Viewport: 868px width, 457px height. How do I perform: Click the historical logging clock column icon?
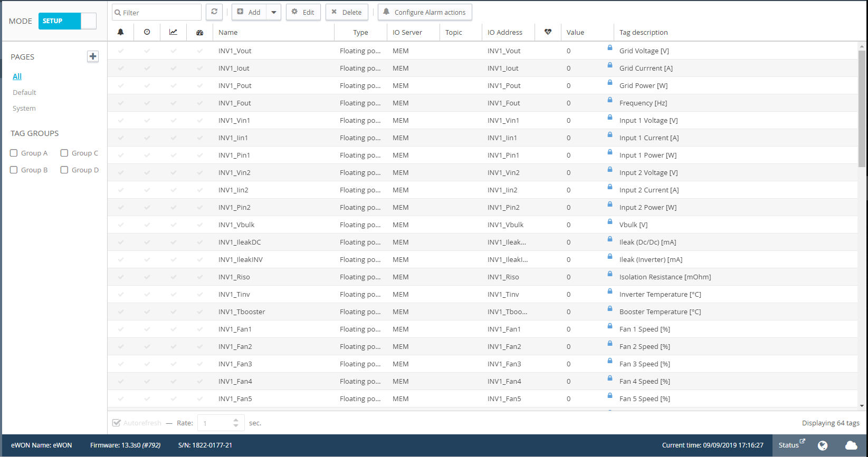coord(147,32)
